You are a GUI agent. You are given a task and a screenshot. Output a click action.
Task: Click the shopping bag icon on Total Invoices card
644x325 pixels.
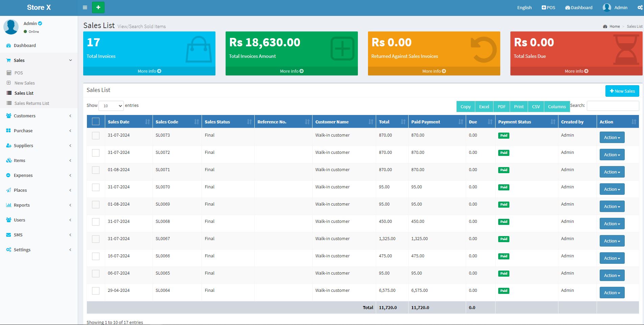(x=198, y=50)
